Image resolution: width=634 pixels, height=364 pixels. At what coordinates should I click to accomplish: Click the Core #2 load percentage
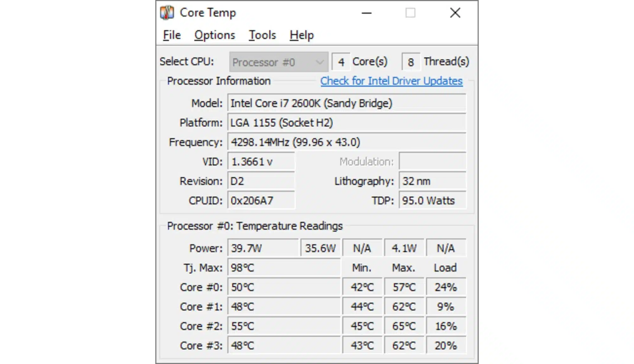point(446,326)
